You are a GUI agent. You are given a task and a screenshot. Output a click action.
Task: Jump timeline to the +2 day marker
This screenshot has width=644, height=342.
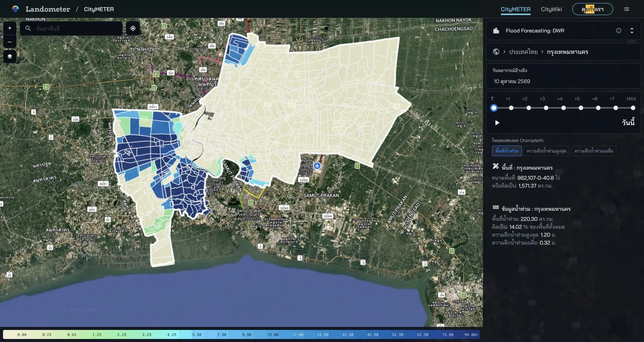[529, 108]
